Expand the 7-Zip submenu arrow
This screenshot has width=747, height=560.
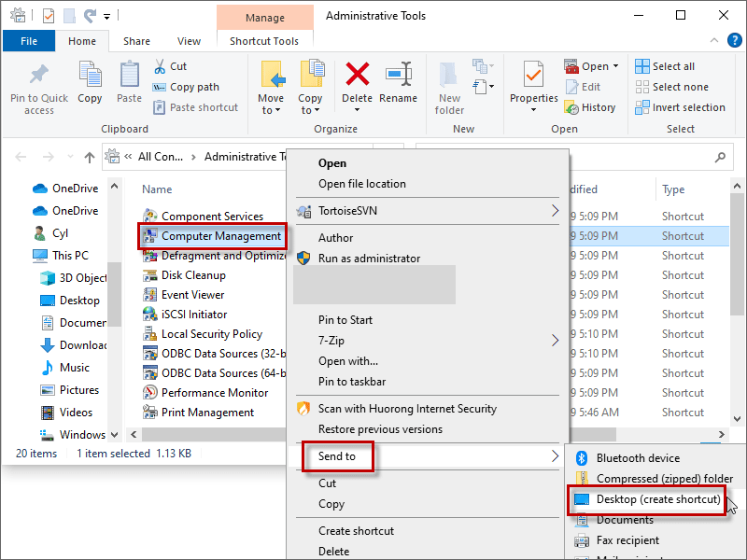click(x=555, y=341)
